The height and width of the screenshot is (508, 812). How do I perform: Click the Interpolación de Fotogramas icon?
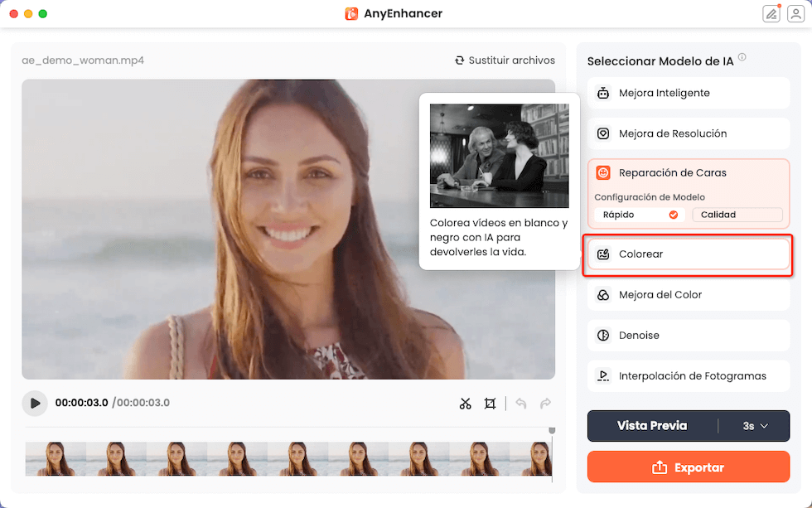pos(602,375)
